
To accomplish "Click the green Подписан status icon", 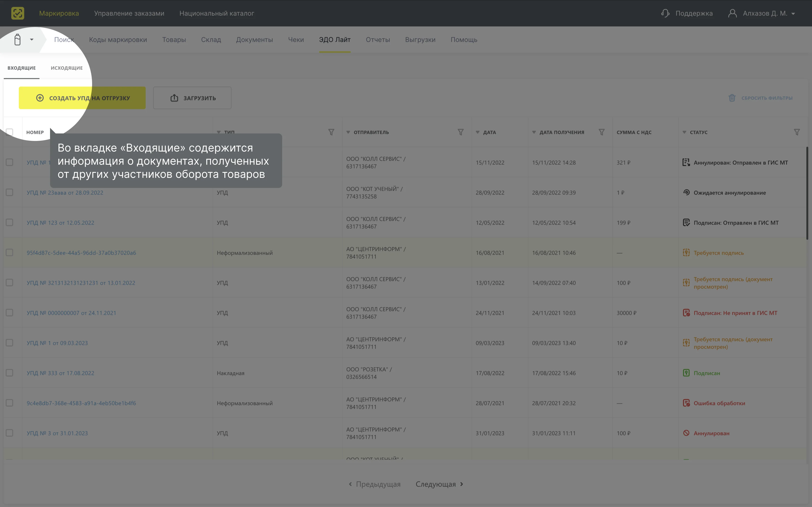I will pos(686,373).
